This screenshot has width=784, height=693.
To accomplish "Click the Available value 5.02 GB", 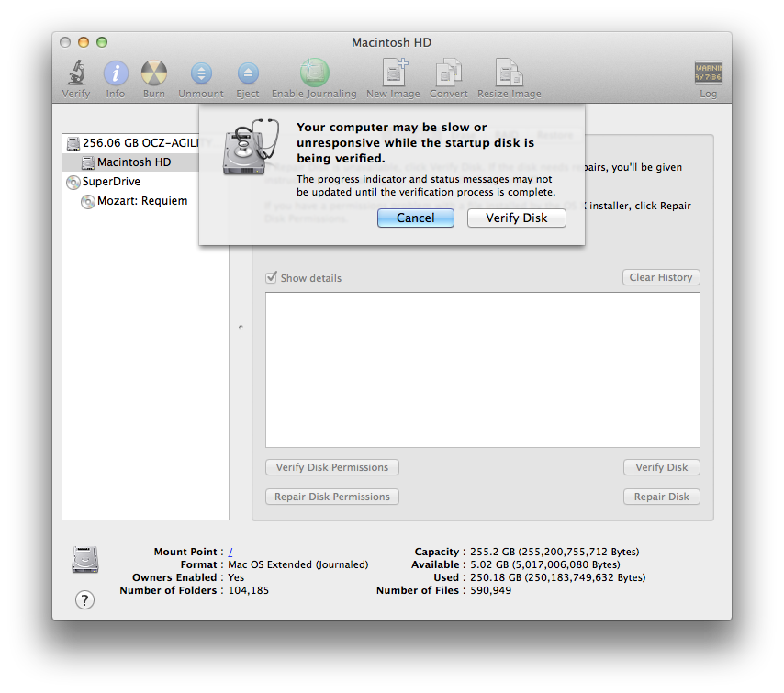I will pos(545,564).
